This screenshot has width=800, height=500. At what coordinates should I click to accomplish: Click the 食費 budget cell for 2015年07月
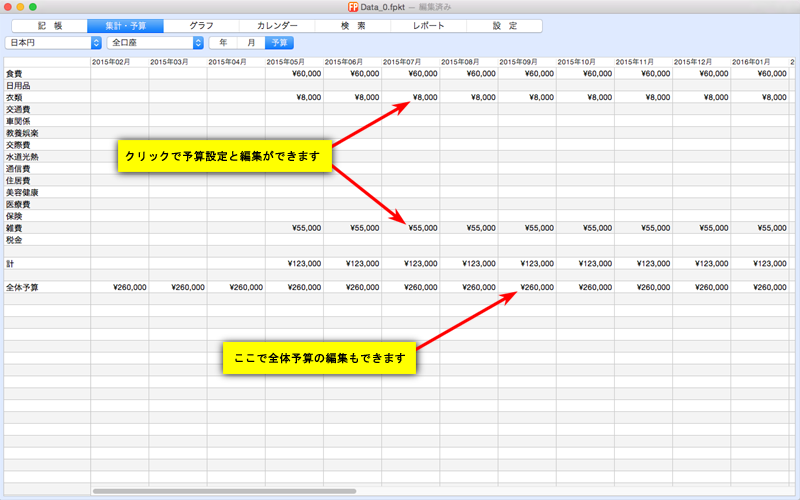click(x=410, y=73)
